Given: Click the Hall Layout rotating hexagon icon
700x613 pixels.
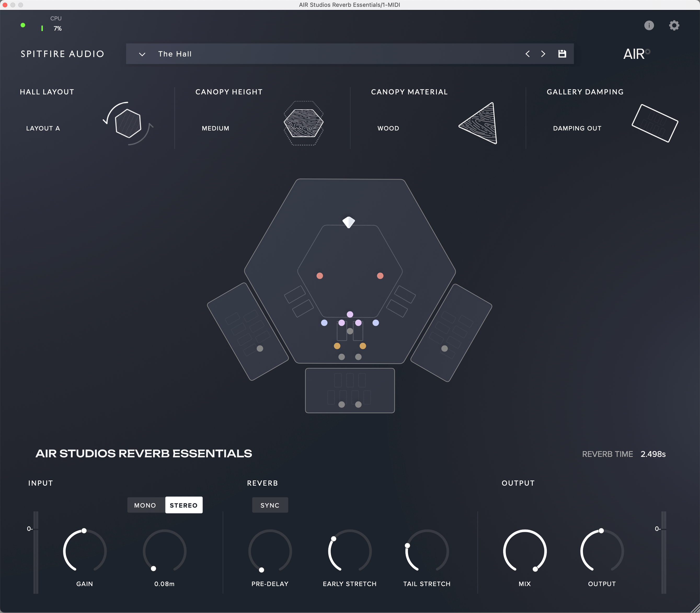Looking at the screenshot, I should pyautogui.click(x=128, y=123).
